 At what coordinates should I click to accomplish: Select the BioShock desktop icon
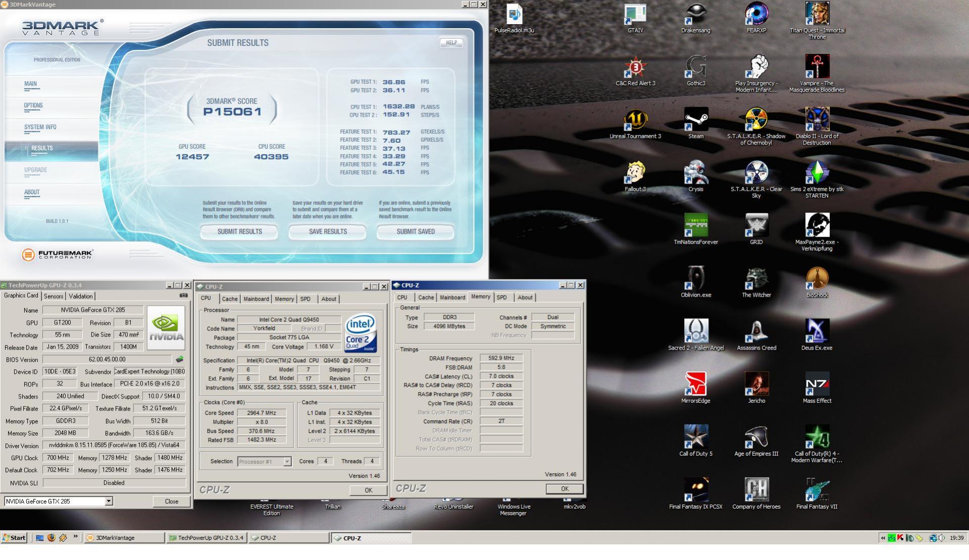pyautogui.click(x=817, y=283)
